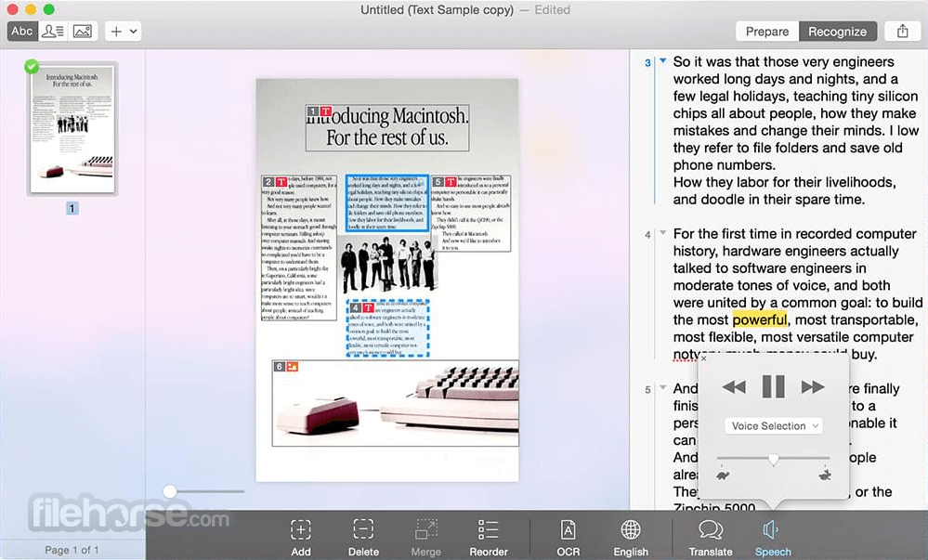Click text 'So it was that those very engineers'
Image resolution: width=928 pixels, height=560 pixels.
(784, 61)
